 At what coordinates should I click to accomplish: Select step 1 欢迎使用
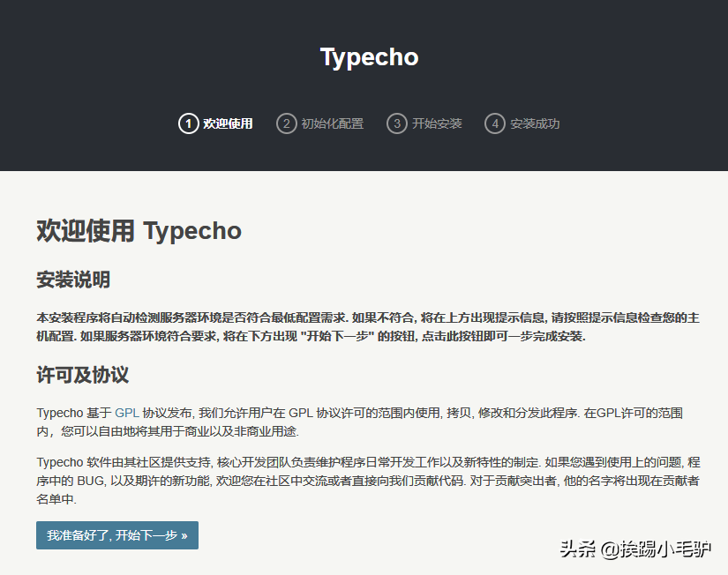[215, 123]
